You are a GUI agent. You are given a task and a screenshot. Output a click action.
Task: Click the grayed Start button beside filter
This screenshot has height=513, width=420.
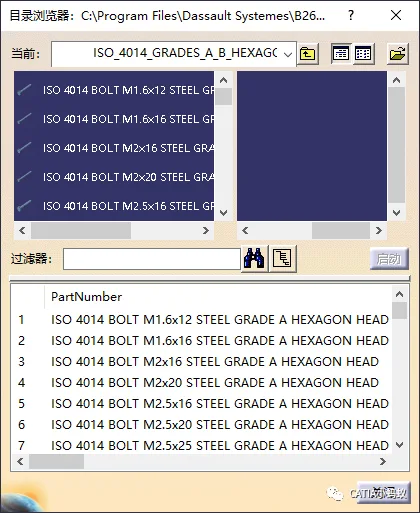[x=389, y=259]
